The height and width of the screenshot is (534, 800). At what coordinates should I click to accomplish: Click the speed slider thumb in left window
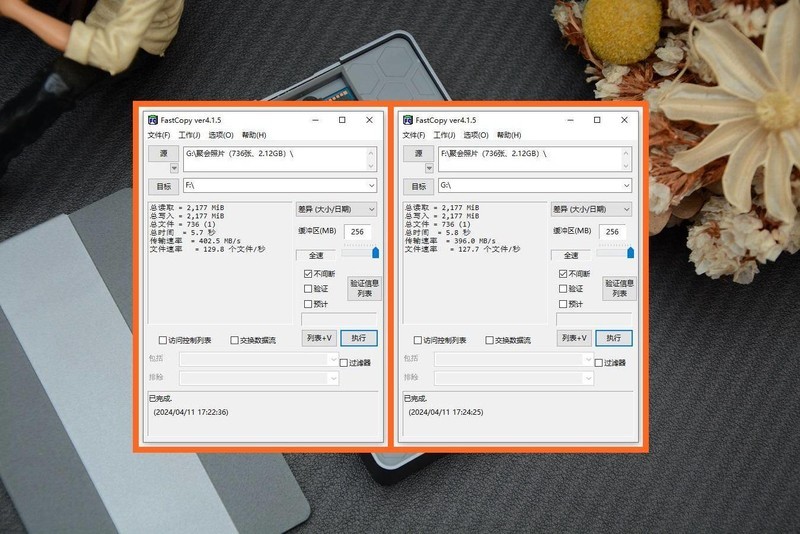point(376,252)
